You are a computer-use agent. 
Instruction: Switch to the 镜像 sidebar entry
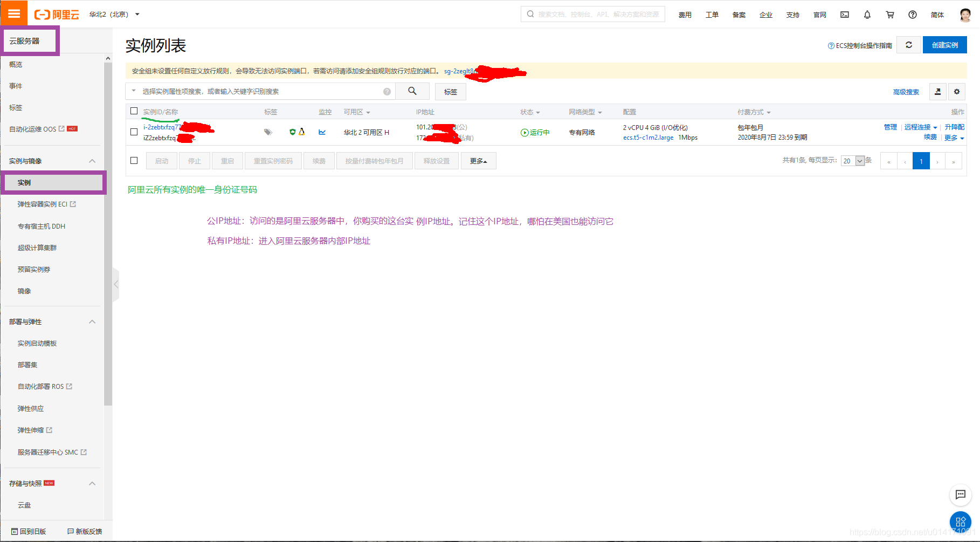pos(24,291)
